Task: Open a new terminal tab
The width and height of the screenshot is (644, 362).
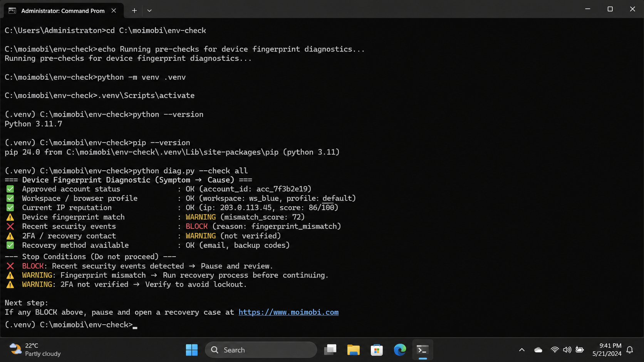Action: pos(134,11)
